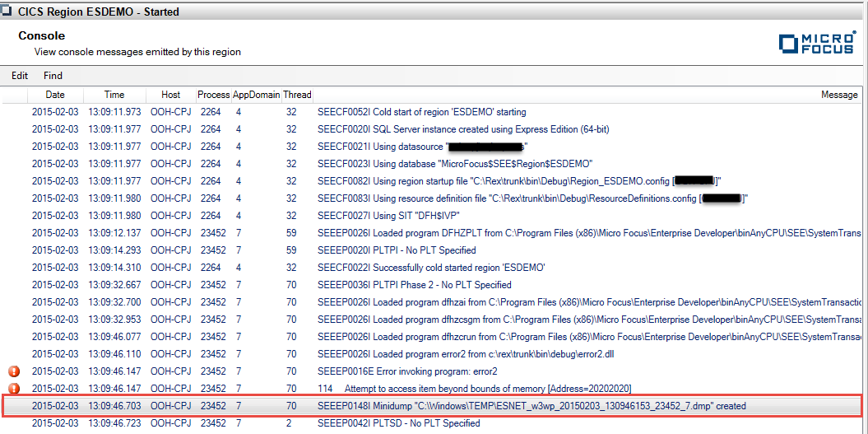The width and height of the screenshot is (868, 434).
Task: Click error icon for 'Error invoking program' row
Action: coord(14,371)
